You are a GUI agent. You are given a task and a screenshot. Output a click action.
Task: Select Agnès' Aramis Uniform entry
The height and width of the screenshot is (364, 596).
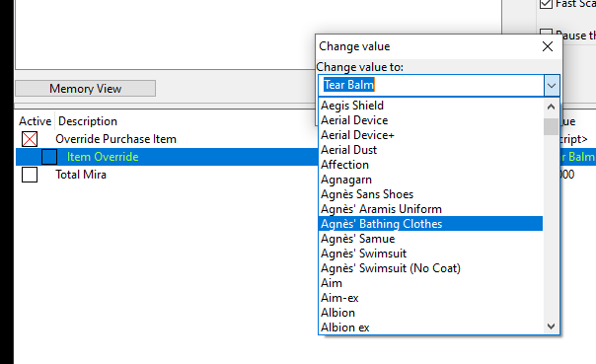[x=430, y=209]
